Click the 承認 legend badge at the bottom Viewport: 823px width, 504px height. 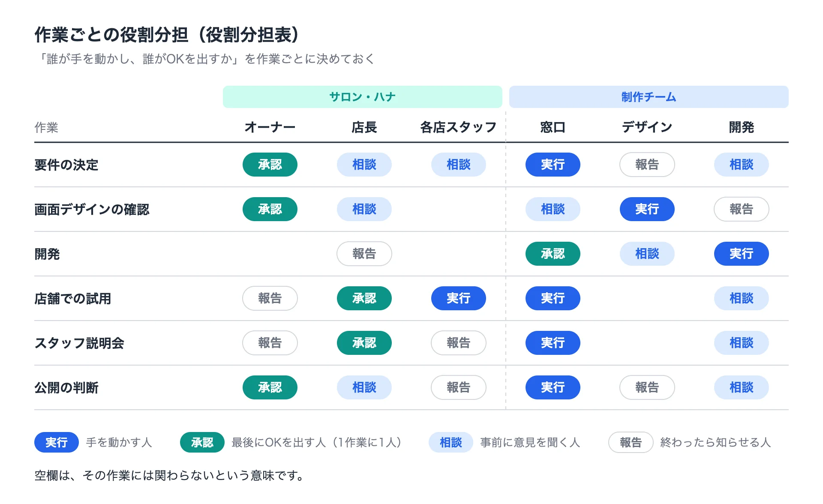202,442
